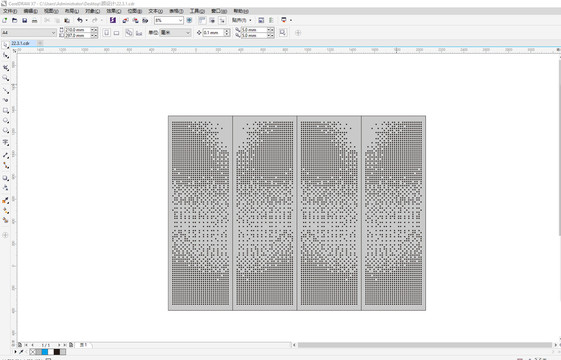Select the Shape tool
This screenshot has height=360, width=561.
5,56
